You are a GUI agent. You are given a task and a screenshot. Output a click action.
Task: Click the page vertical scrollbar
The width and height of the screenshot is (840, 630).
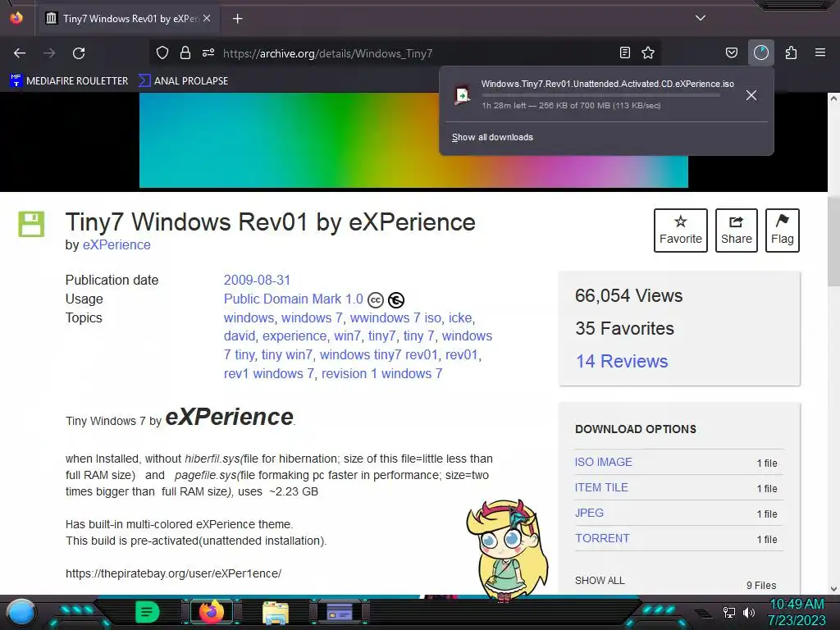pyautogui.click(x=833, y=241)
